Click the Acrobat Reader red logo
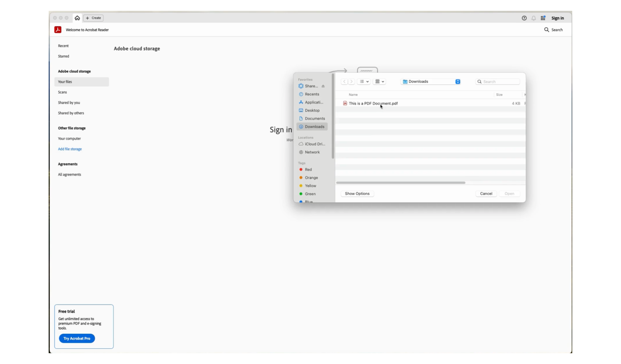Viewport: 621px width, 364px height. click(58, 30)
